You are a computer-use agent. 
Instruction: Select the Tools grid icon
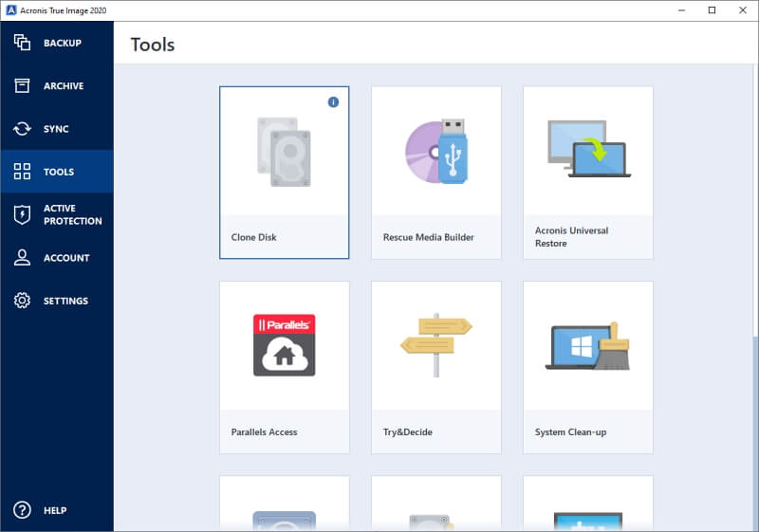22,172
